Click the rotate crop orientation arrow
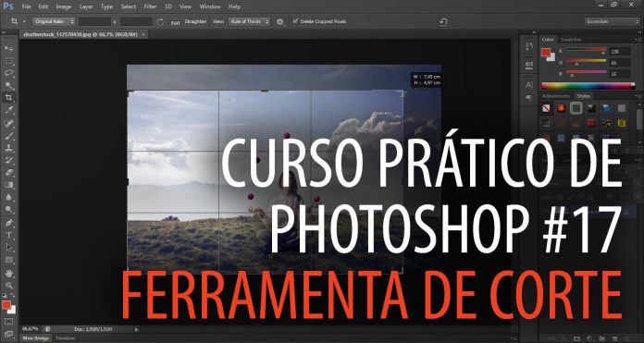This screenshot has height=343, width=644. [x=160, y=22]
